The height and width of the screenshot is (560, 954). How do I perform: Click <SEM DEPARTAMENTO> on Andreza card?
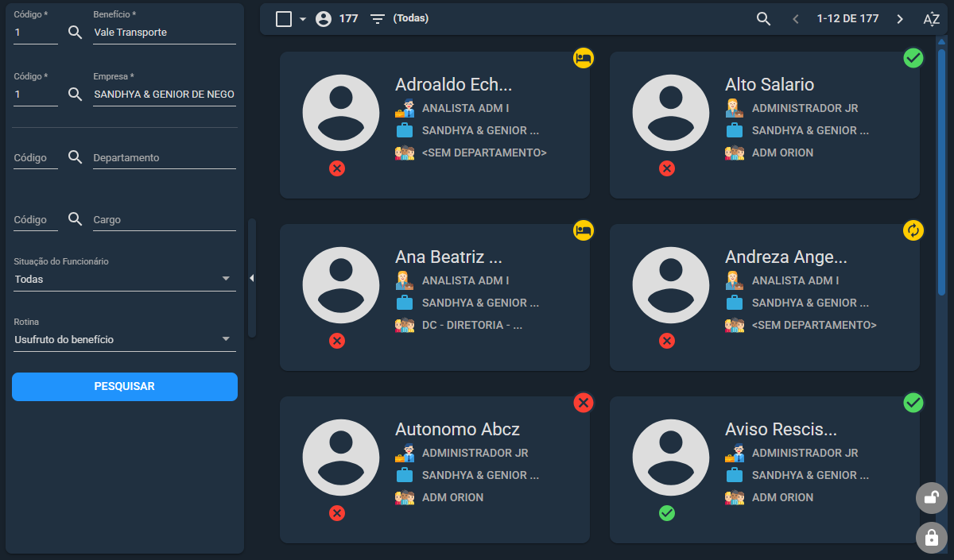point(814,325)
